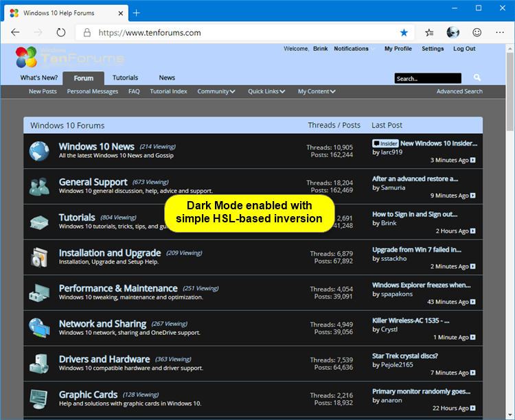The width and height of the screenshot is (515, 420).
Task: Reload the page with the refresh icon
Action: [x=60, y=32]
